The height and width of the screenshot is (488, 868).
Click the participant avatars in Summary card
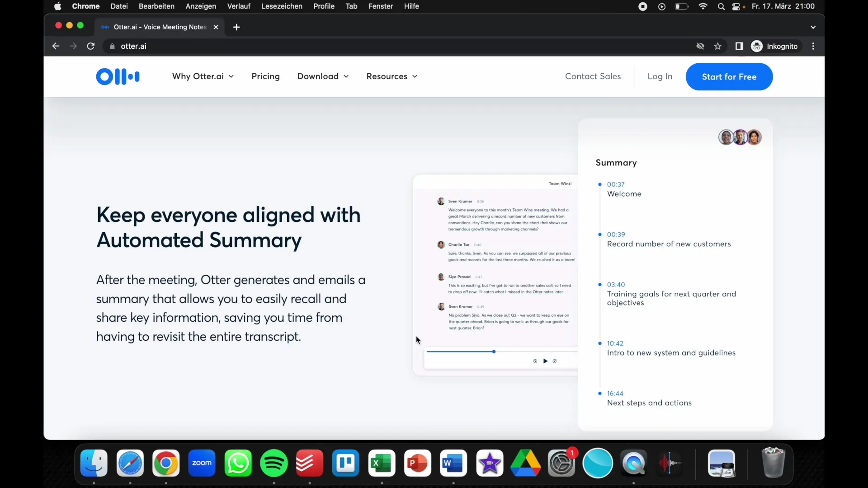740,137
